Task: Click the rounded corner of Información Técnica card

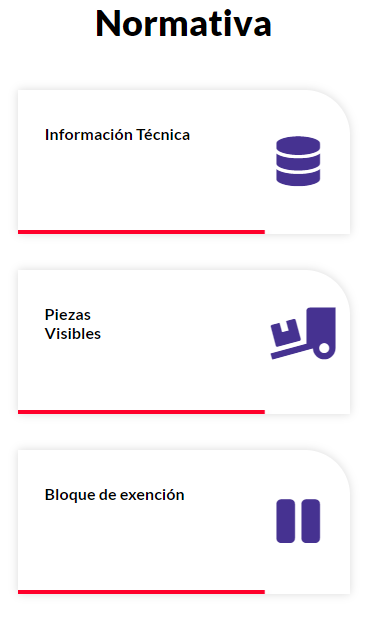Action: pos(334,105)
